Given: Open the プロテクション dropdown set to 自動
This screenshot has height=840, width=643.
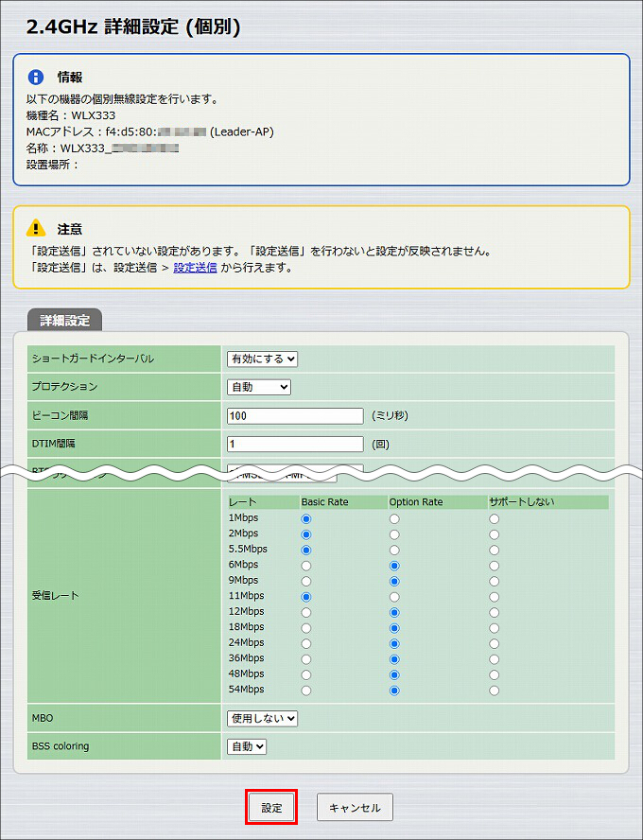Looking at the screenshot, I should (259, 387).
